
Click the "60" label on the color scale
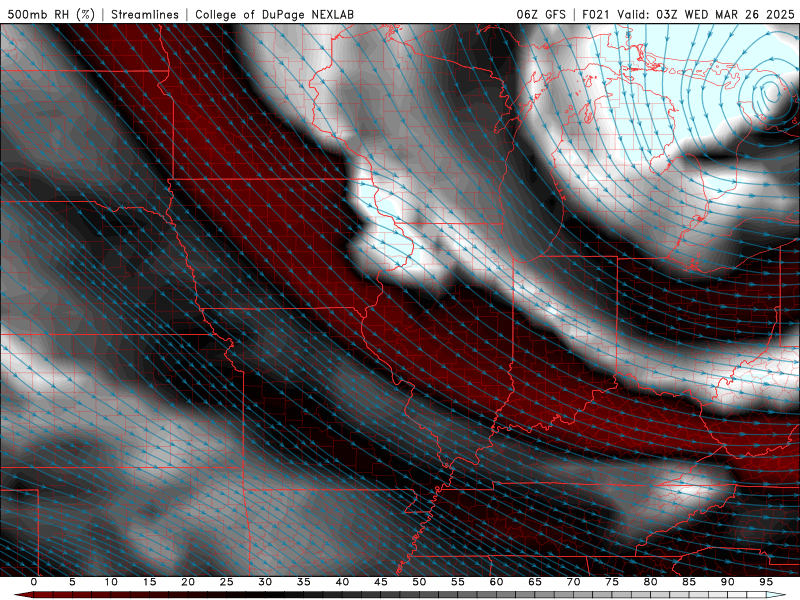pyautogui.click(x=496, y=582)
